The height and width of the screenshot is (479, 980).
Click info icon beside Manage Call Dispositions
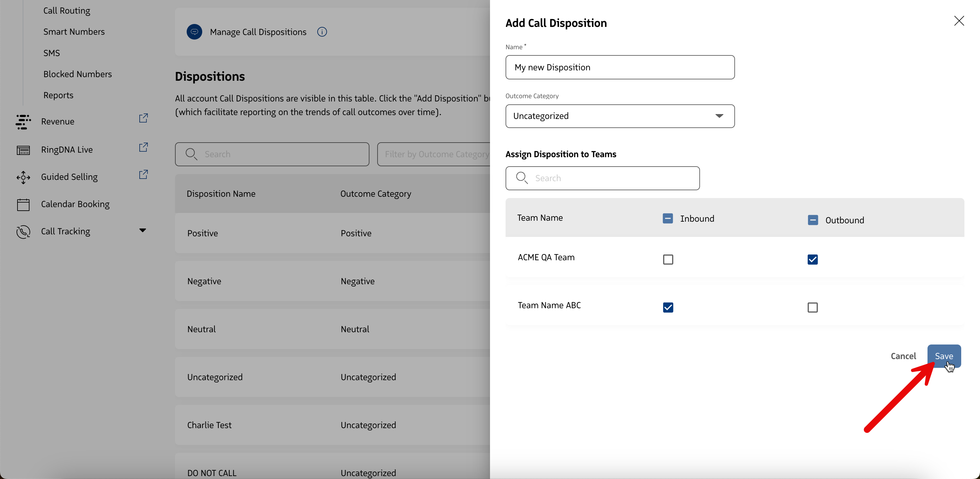(x=322, y=32)
